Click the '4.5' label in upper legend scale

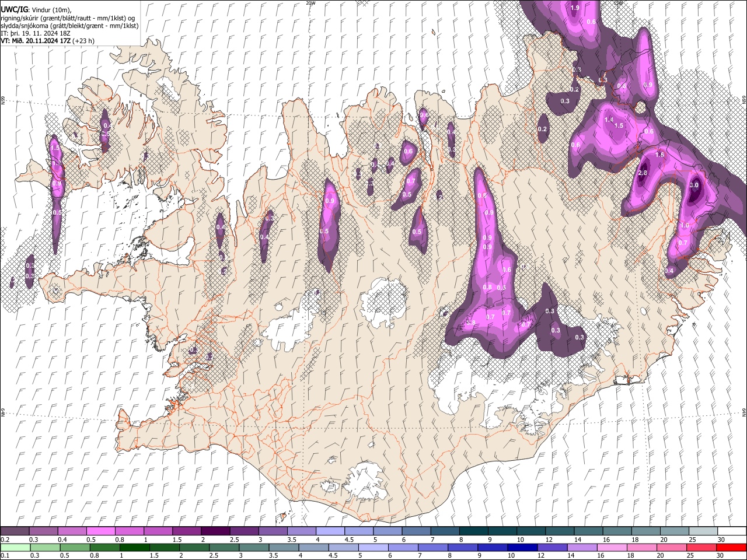(x=349, y=540)
